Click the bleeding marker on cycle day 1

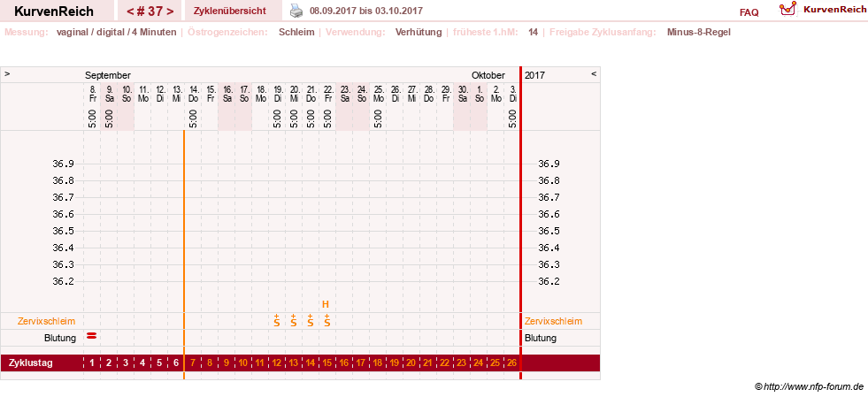[92, 335]
